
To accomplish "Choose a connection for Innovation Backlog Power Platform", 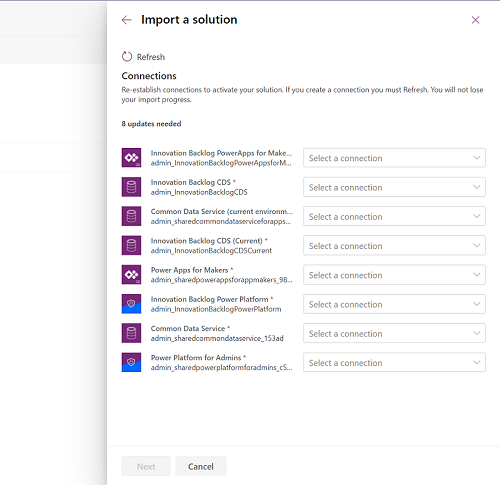I will 394,304.
